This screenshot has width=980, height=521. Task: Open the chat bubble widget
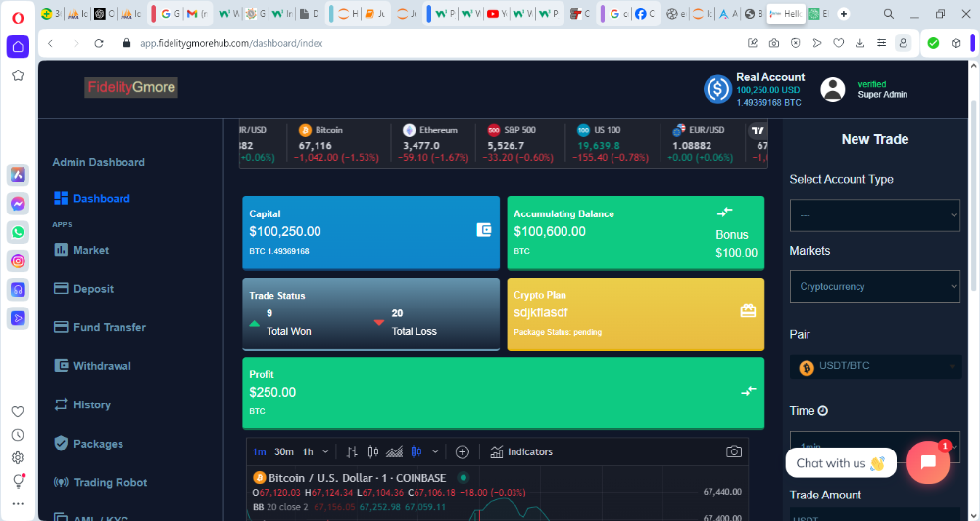click(927, 462)
